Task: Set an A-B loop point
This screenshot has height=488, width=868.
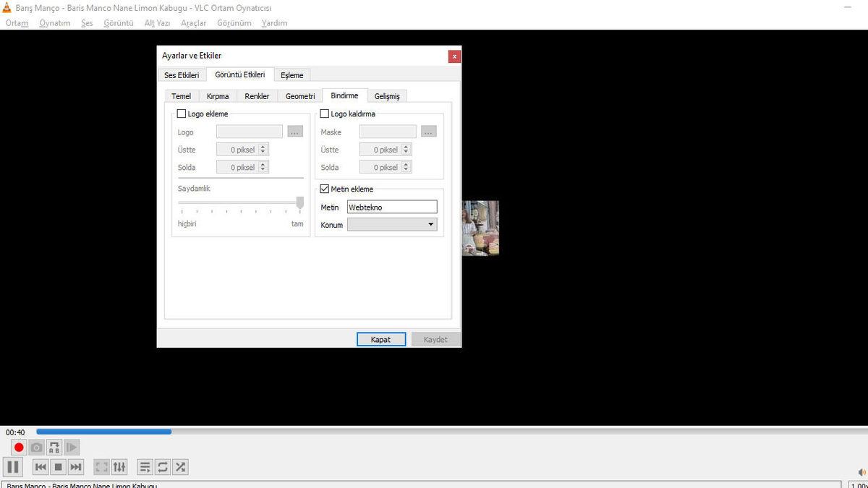Action: [54, 447]
